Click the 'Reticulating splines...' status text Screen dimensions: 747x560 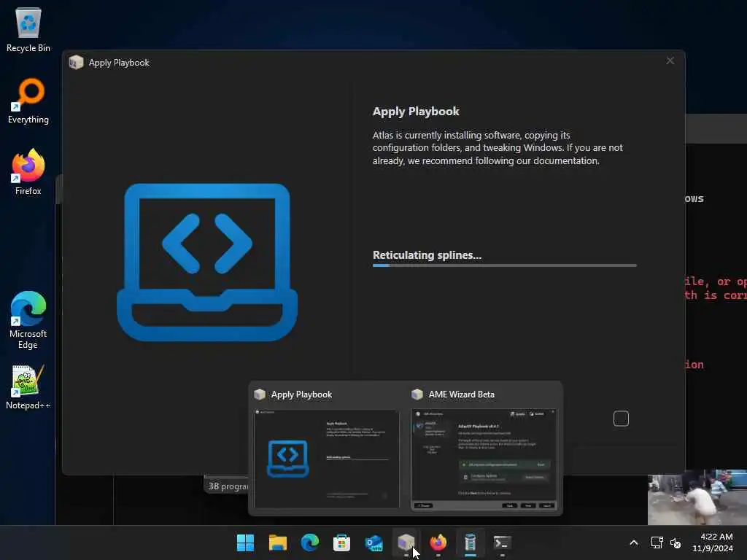coord(427,255)
